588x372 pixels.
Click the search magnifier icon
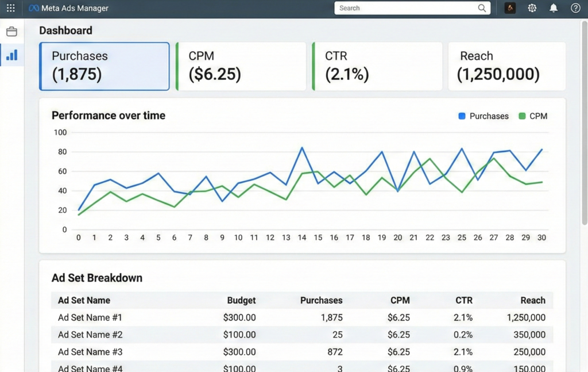482,8
